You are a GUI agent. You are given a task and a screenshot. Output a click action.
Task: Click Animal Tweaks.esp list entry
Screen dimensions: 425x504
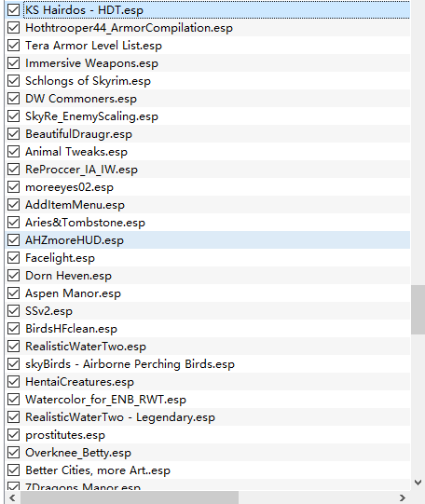(x=76, y=152)
